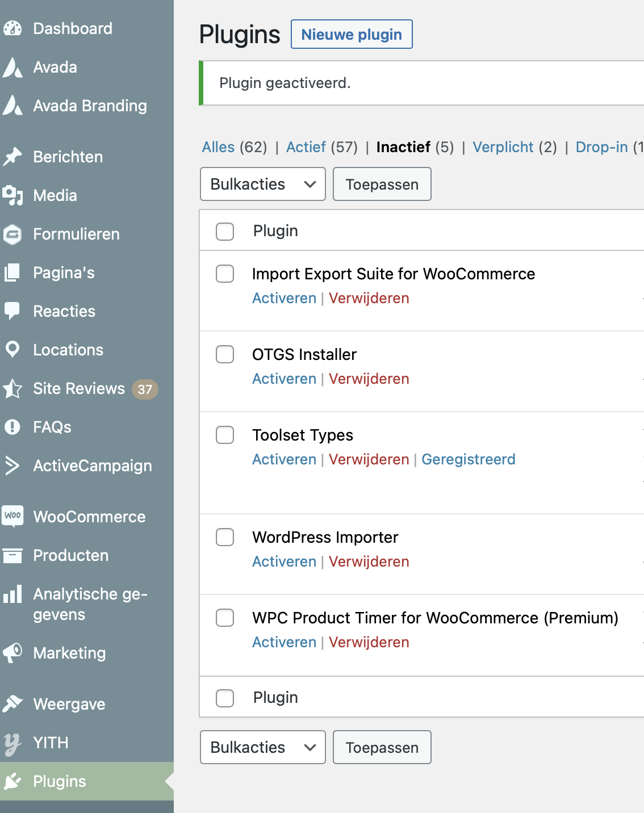Check the OTGS Installer plugin checkbox
This screenshot has width=644, height=813.
pyautogui.click(x=225, y=354)
